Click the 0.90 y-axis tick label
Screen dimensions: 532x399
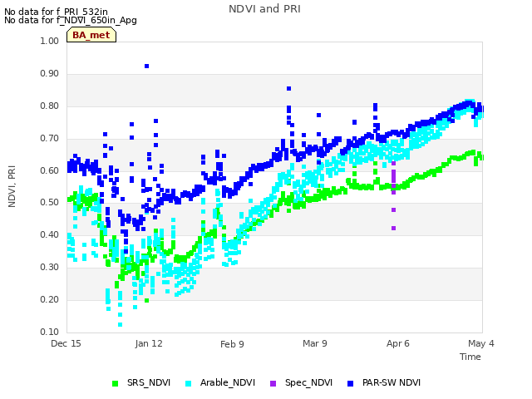coord(50,74)
